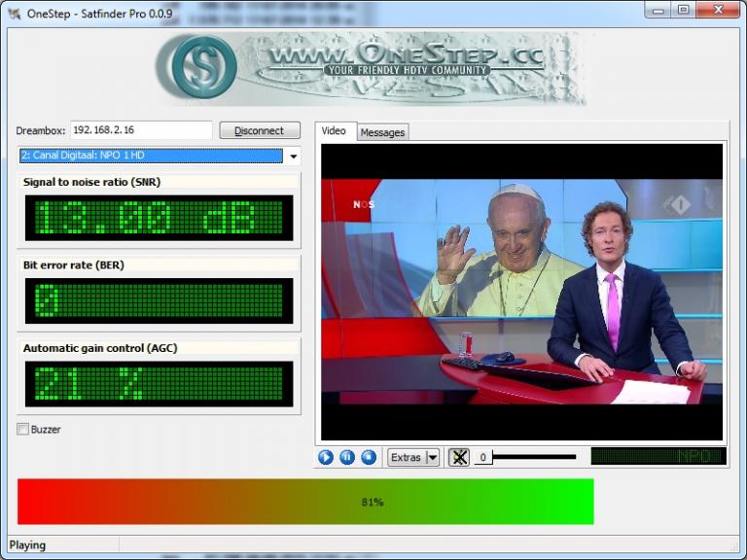
Task: Click the SNR reading display
Action: pyautogui.click(x=159, y=217)
